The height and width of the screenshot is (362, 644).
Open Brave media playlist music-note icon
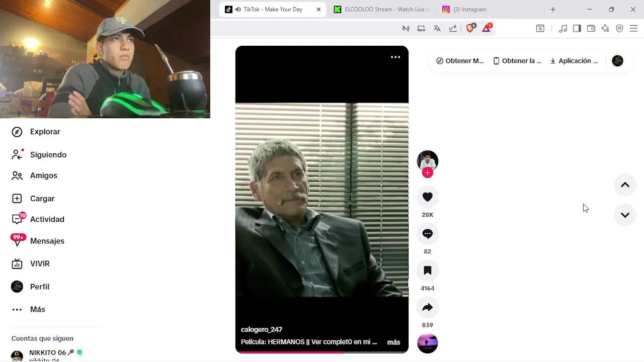pos(563,29)
